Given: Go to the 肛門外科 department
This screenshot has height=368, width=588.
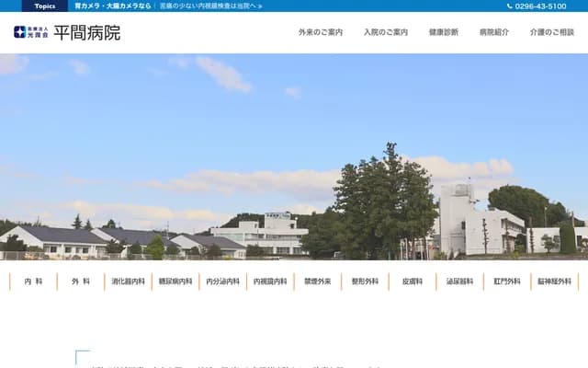Looking at the screenshot, I should [507, 282].
